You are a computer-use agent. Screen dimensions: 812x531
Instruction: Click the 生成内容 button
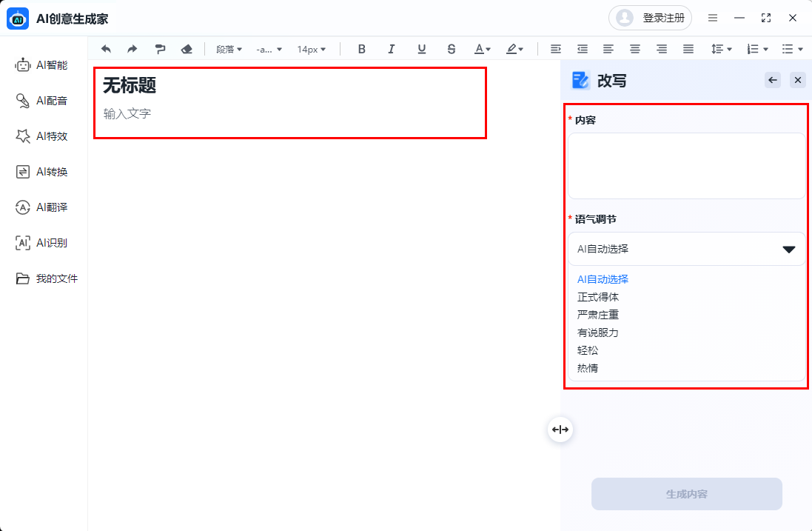(686, 494)
